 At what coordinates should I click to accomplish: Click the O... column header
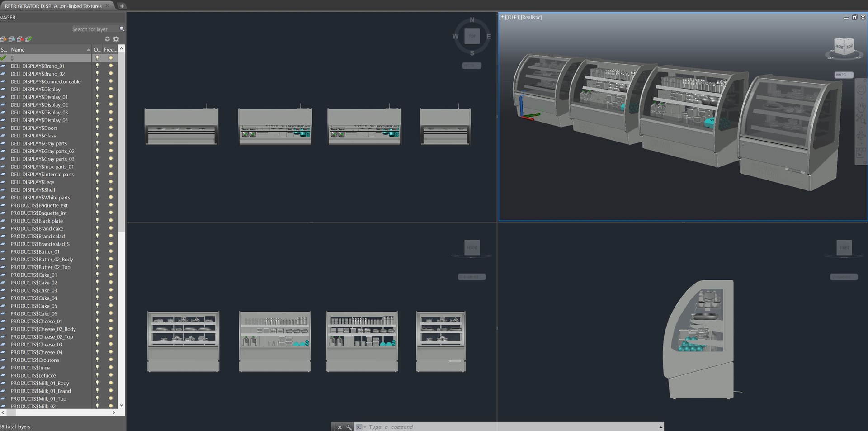click(x=97, y=50)
